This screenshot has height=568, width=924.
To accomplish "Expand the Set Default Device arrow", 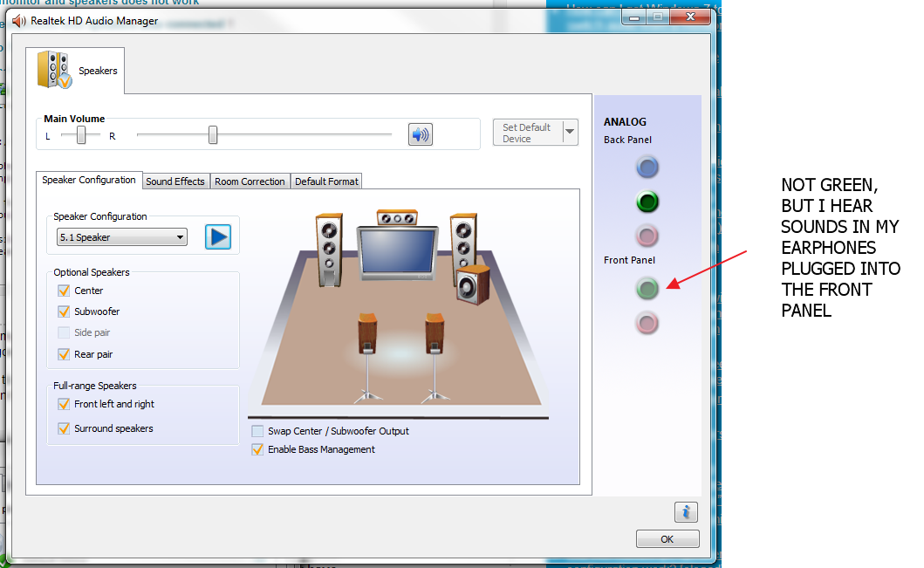I will 570,132.
